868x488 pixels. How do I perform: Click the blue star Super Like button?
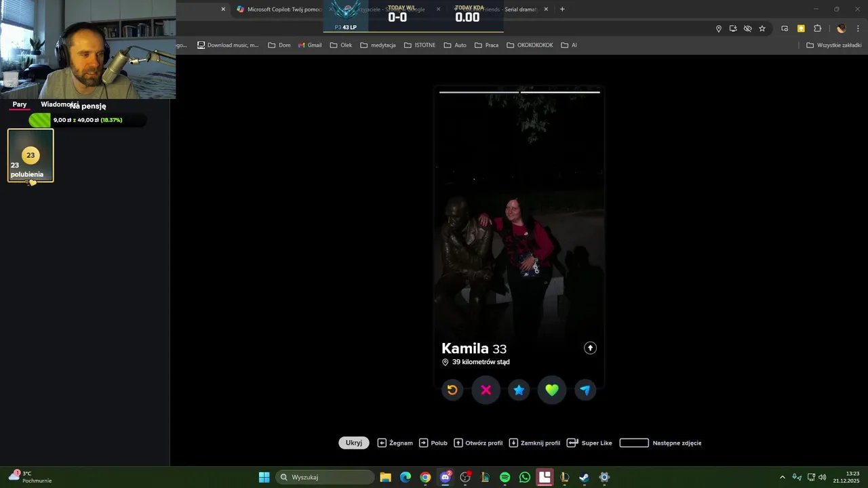(x=519, y=390)
